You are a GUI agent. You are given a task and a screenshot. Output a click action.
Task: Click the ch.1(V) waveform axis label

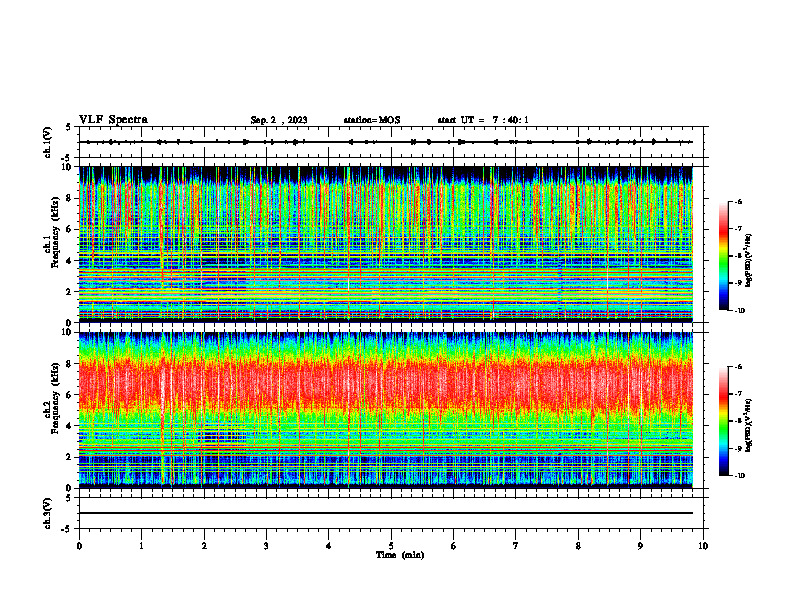[x=48, y=142]
